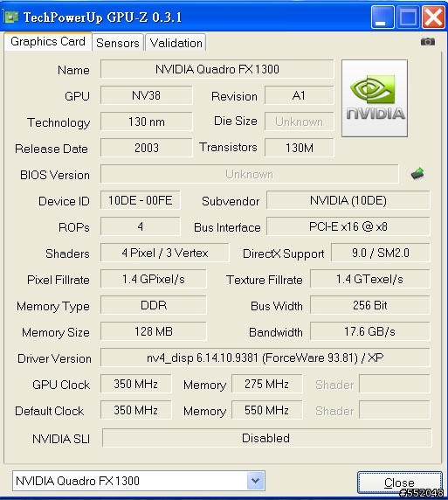
Task: Click the Transistors field 130M
Action: pyautogui.click(x=300, y=148)
